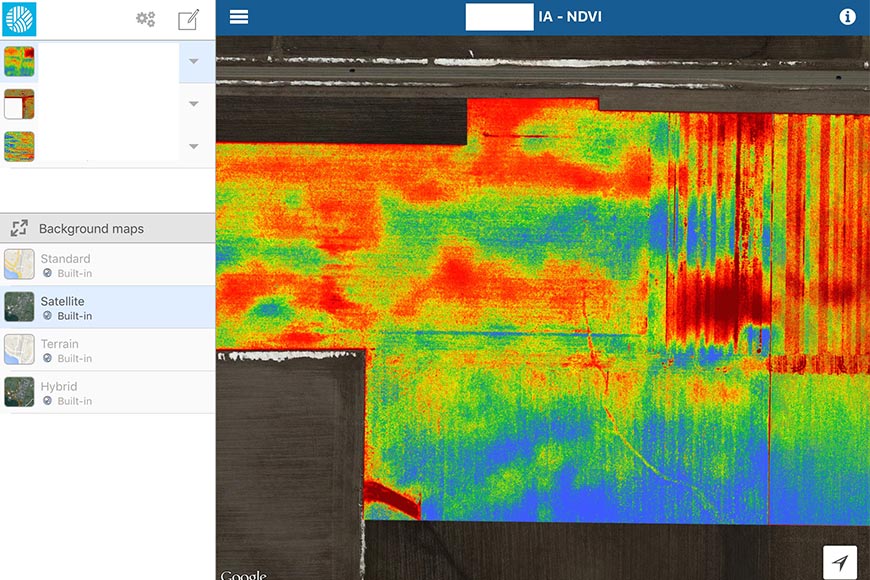Open the settings gears icon
Image resolution: width=870 pixels, height=580 pixels.
[x=146, y=19]
